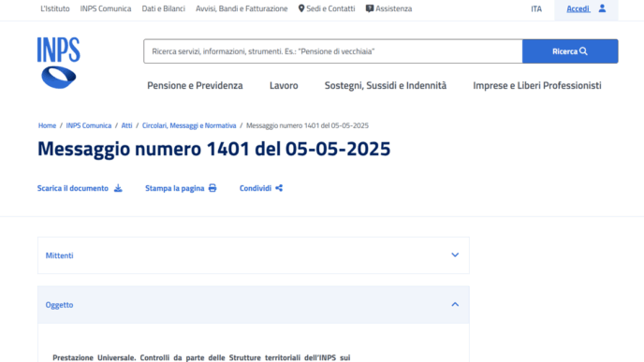Click the chat icon for Assistenza
The width and height of the screenshot is (644, 362).
(370, 8)
